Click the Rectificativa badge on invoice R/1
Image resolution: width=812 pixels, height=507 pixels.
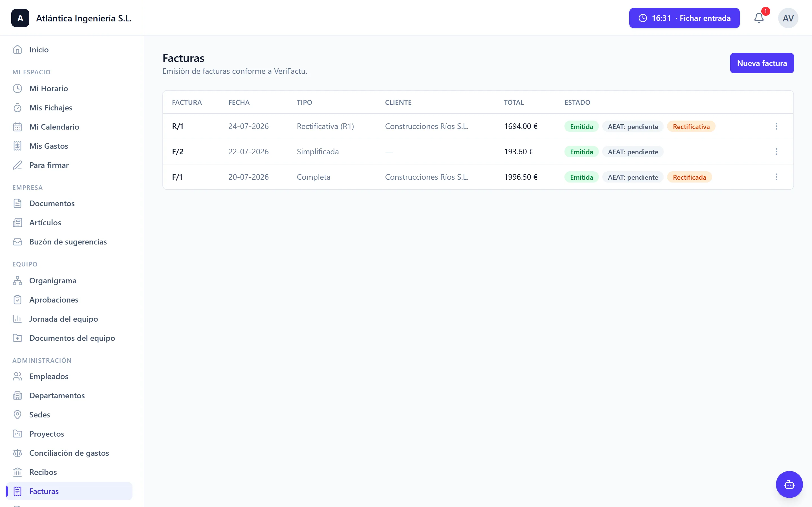[691, 126]
